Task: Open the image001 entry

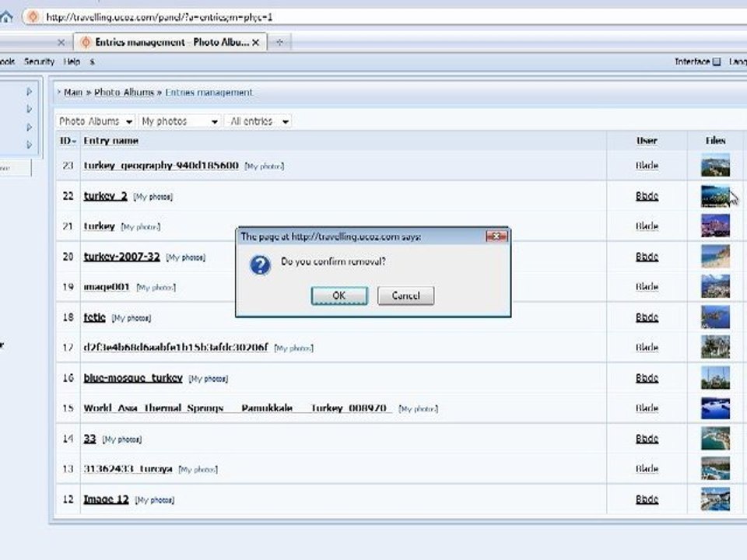Action: 107,287
